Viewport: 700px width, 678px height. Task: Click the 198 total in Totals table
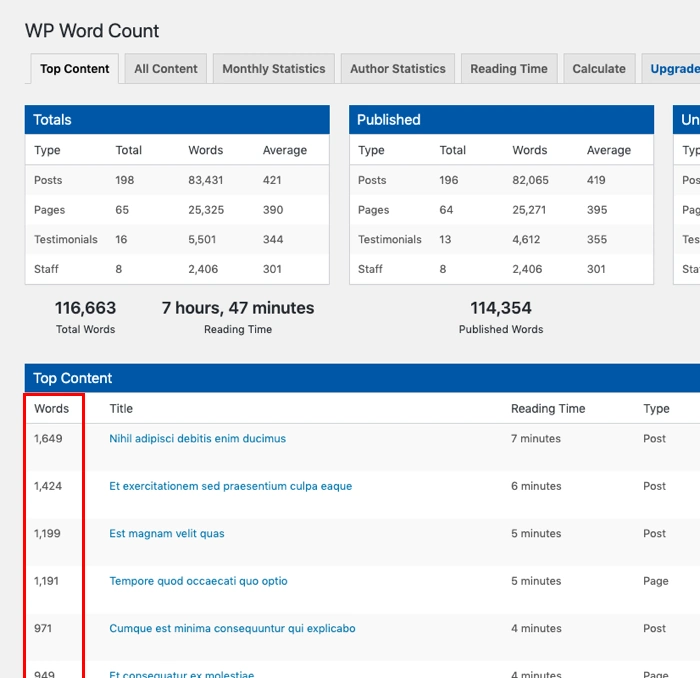coord(125,180)
